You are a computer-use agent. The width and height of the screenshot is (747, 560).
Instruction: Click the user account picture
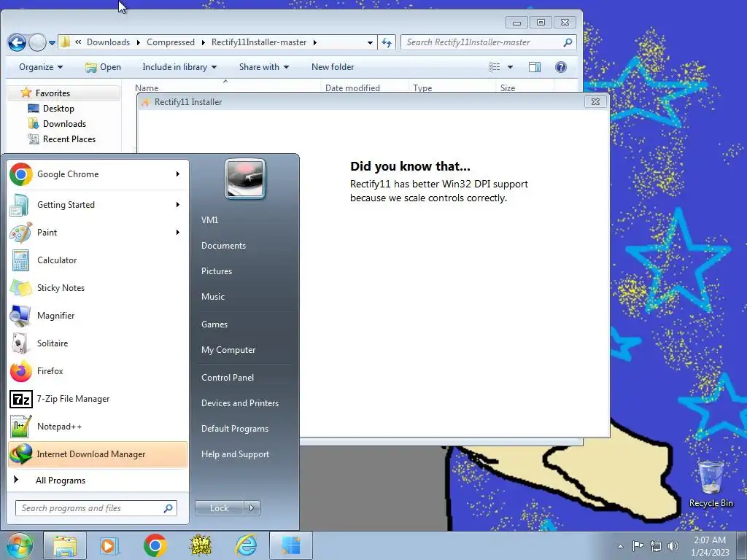(245, 179)
